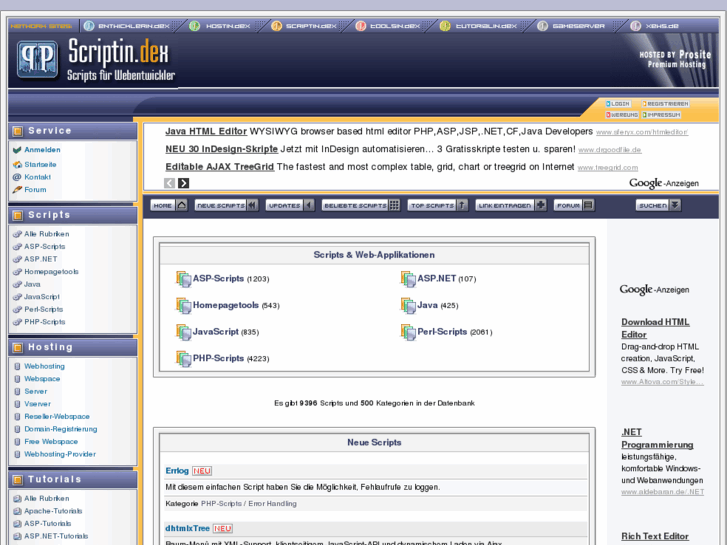727x545 pixels.
Task: Open Perl-Scripts in the Scripts sidebar
Action: pyautogui.click(x=44, y=309)
